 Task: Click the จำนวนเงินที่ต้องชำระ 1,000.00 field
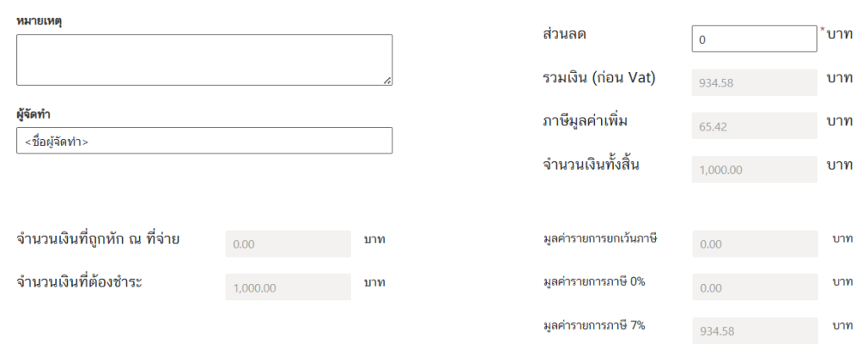coord(288,287)
